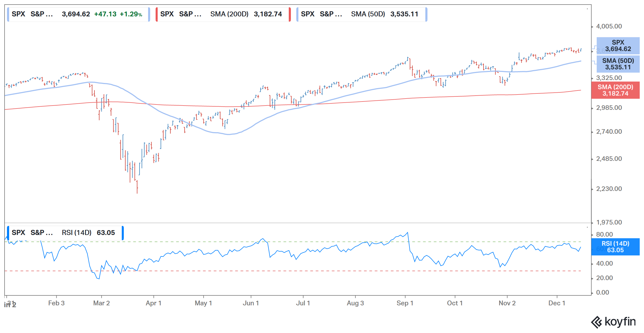Click the blue swatch left of RSI legend

pyautogui.click(x=8, y=233)
